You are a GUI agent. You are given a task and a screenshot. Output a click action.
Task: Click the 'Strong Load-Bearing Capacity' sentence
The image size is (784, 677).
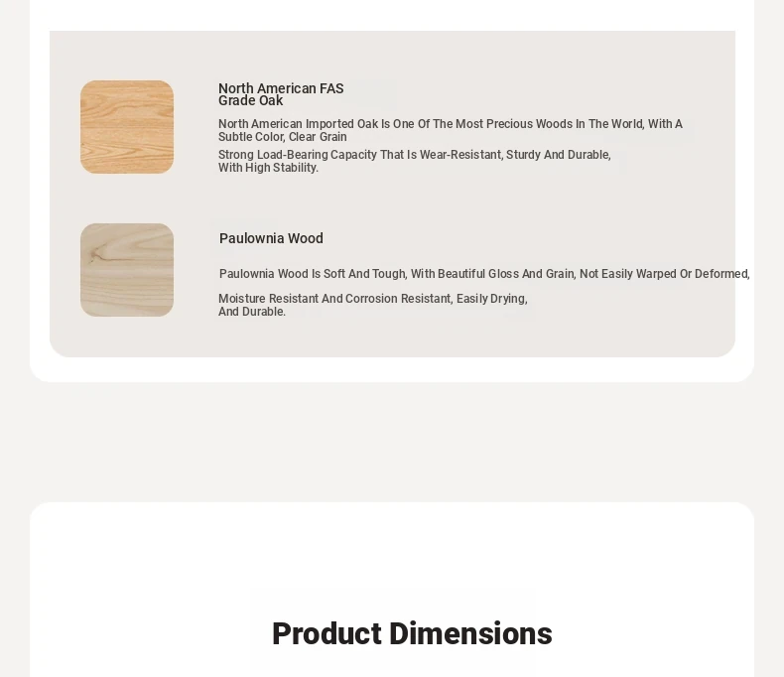tap(415, 155)
